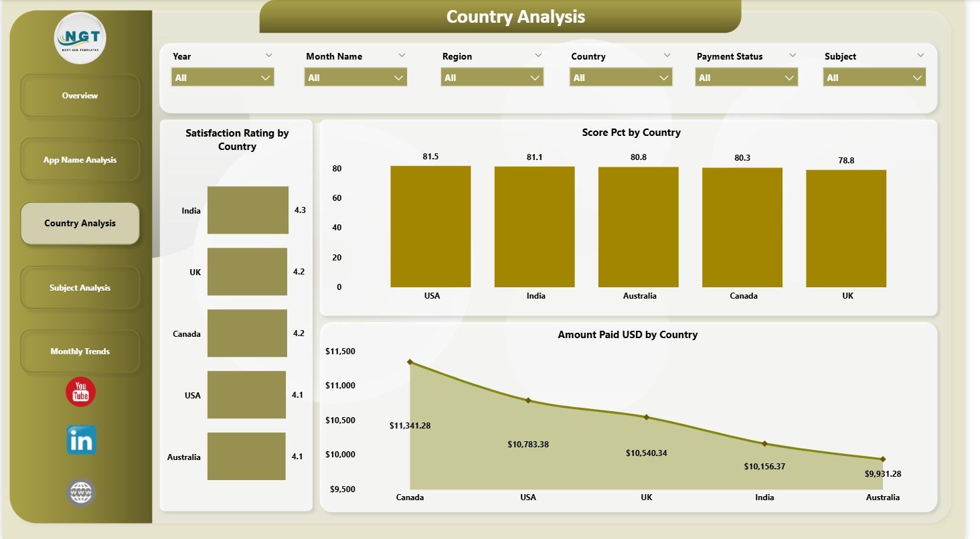This screenshot has width=980, height=539.
Task: Select India's bar in Satisfaction Rating chart
Action: click(248, 210)
